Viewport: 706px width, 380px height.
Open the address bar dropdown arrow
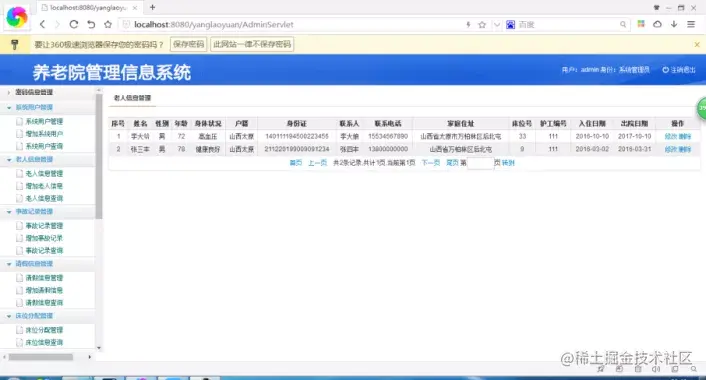point(497,25)
